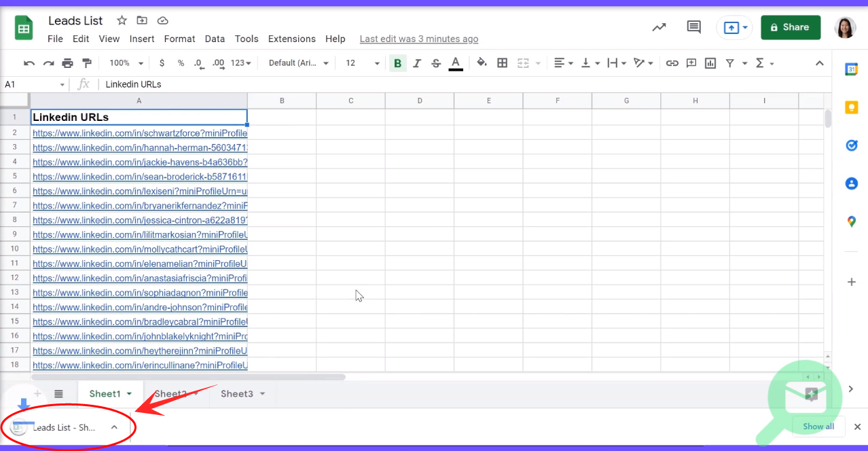Open the text wrapping dropdown
The height and width of the screenshot is (451, 868).
pos(617,63)
